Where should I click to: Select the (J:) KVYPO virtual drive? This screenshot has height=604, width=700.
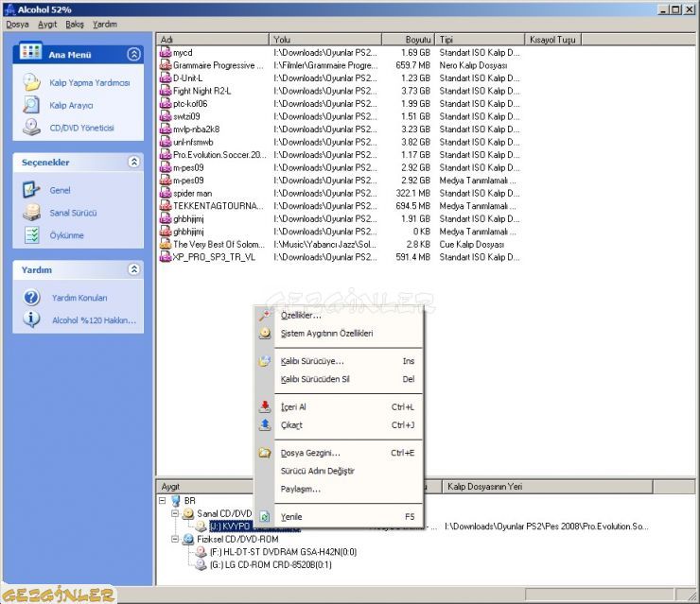point(231,526)
